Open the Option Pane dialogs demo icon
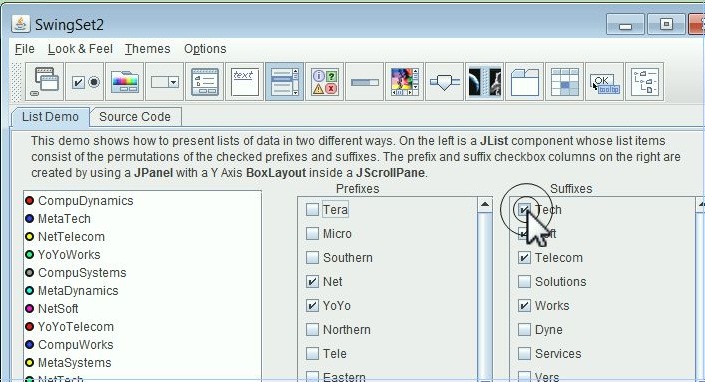This screenshot has height=382, width=705. coord(325,82)
